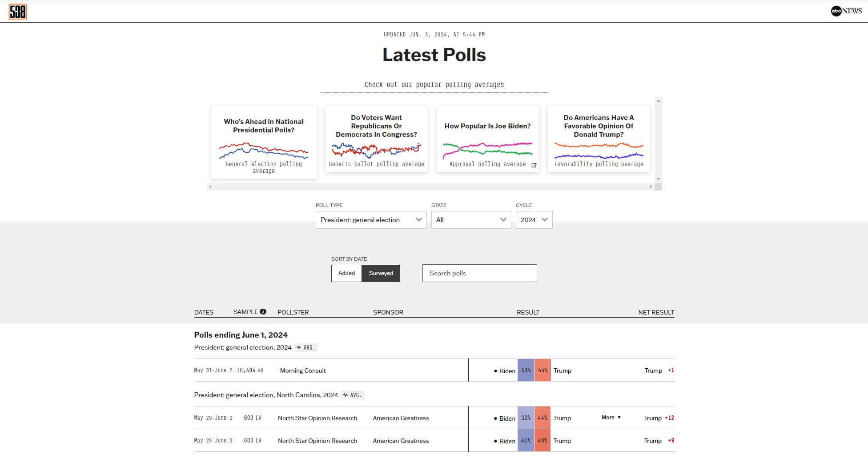This screenshot has height=458, width=868.
Task: Expand More details on the North Star poll row
Action: click(x=611, y=418)
